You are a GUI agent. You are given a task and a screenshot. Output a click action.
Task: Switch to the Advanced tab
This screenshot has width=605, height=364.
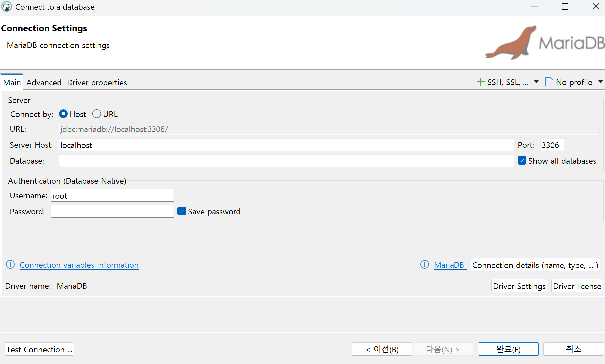[44, 82]
